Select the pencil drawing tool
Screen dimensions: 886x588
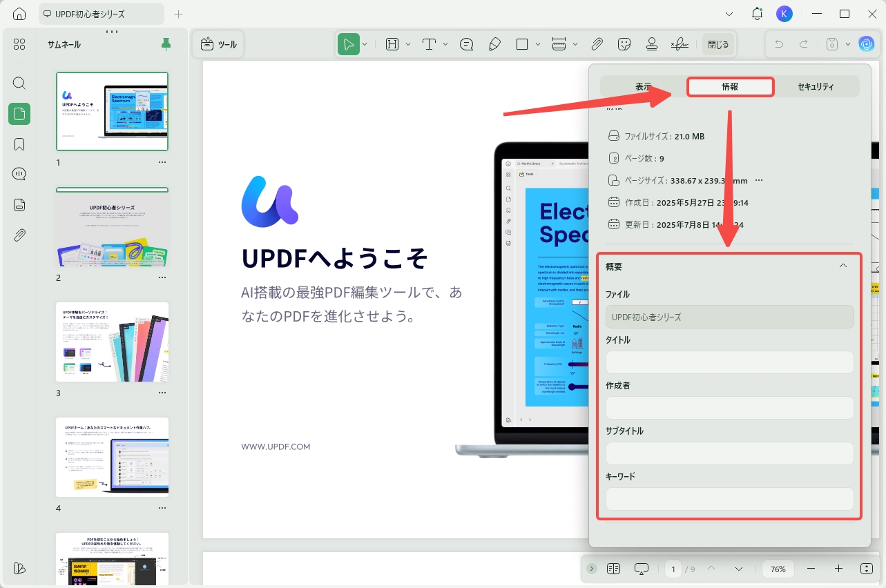(x=494, y=44)
